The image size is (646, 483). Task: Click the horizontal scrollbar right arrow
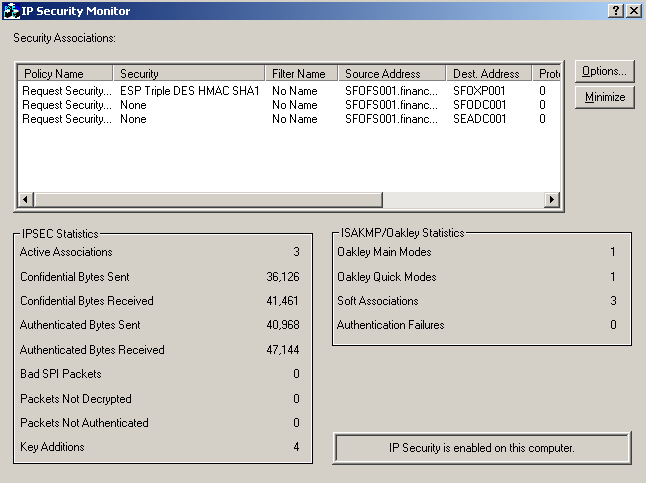550,200
